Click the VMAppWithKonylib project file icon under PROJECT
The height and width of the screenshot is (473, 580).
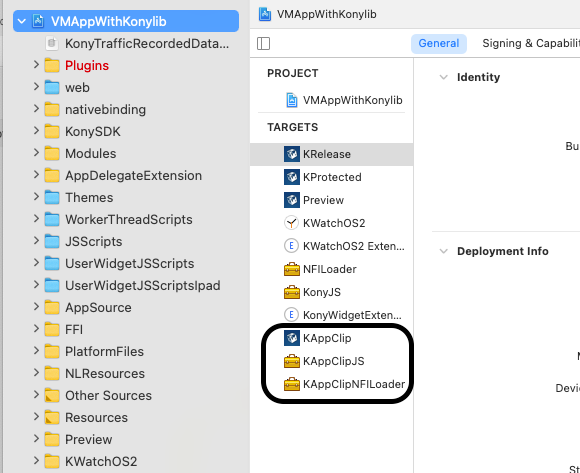point(291,100)
